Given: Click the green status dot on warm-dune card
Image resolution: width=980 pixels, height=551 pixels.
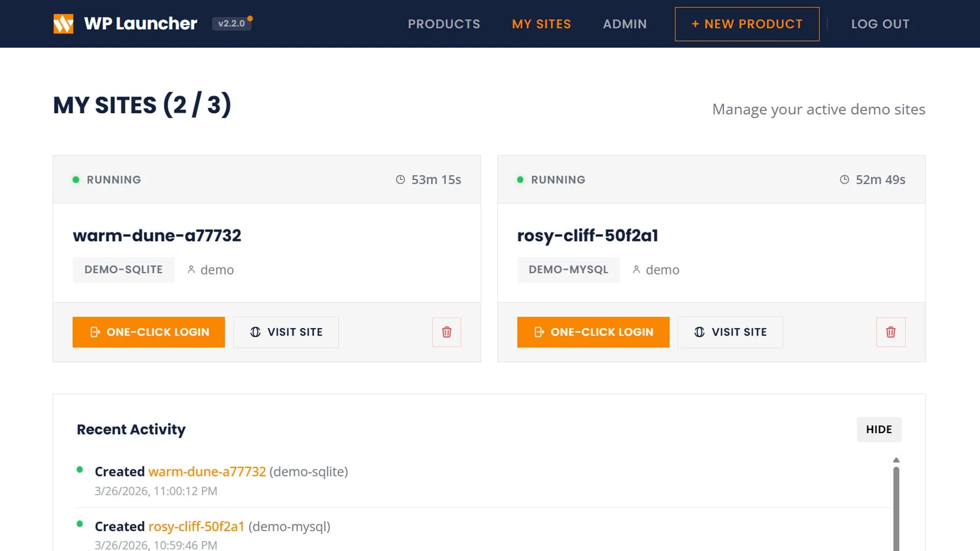Looking at the screenshot, I should click(x=76, y=180).
